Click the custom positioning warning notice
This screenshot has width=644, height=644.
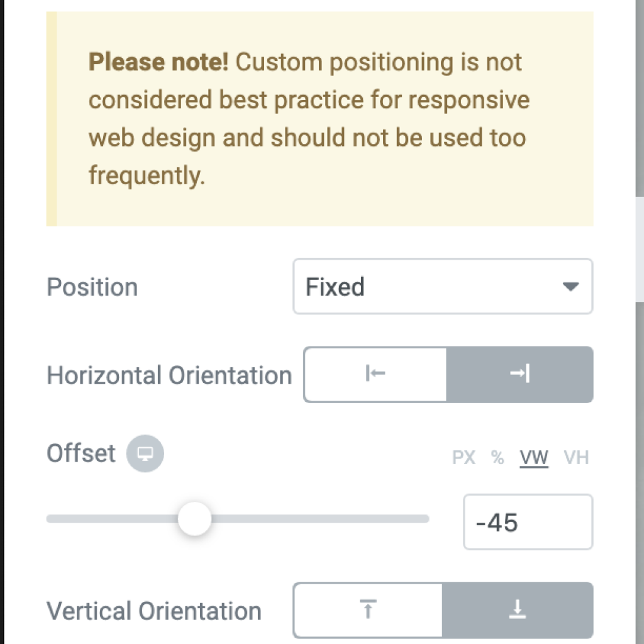click(319, 119)
